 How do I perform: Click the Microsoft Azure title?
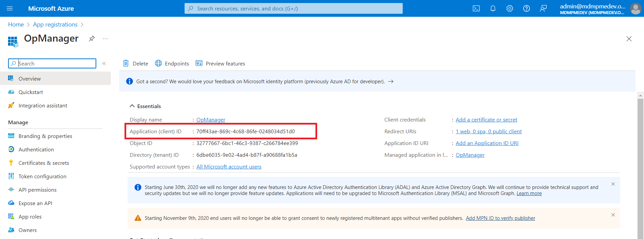pyautogui.click(x=51, y=8)
